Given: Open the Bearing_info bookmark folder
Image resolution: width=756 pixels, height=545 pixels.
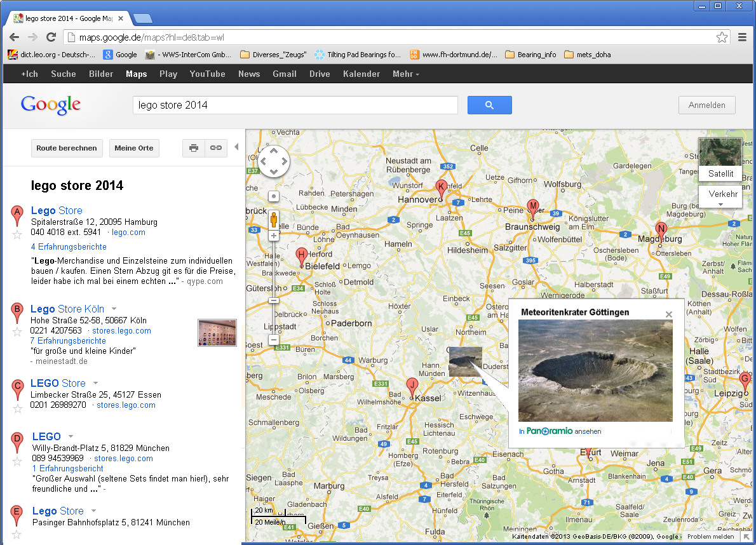Looking at the screenshot, I should coord(530,55).
